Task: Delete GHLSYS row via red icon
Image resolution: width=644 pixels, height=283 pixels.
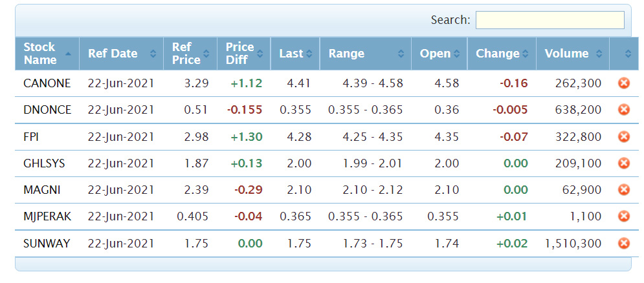Action: (623, 163)
